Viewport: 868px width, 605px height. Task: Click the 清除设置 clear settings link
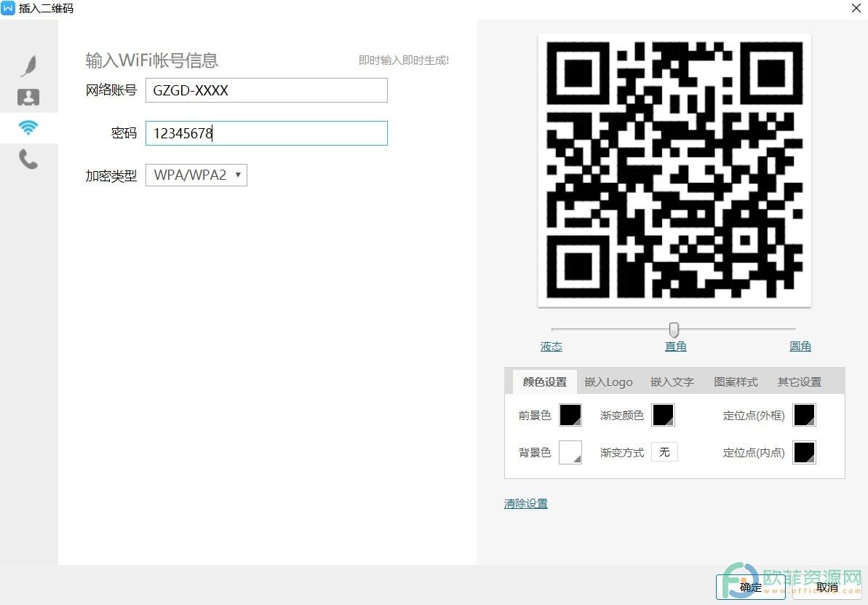(x=526, y=504)
